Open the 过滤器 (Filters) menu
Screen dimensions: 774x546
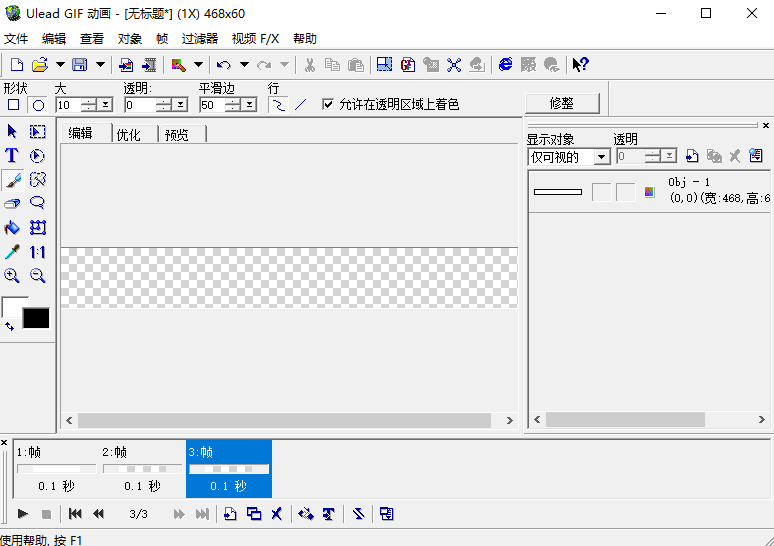click(x=200, y=39)
